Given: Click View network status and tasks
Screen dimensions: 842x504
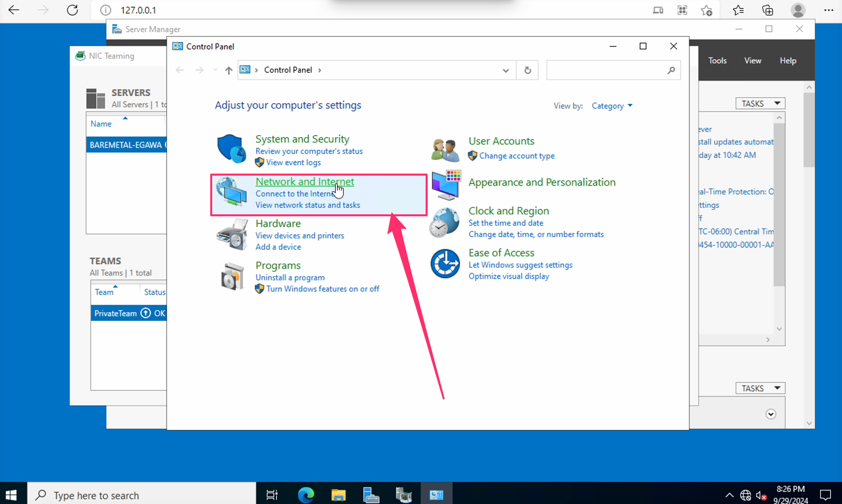Looking at the screenshot, I should pyautogui.click(x=307, y=205).
